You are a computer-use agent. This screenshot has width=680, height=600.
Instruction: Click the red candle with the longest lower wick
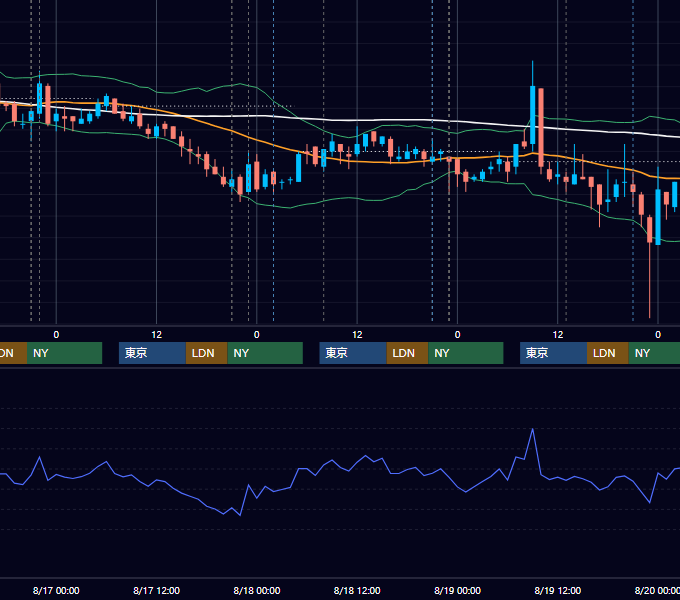coord(650,229)
